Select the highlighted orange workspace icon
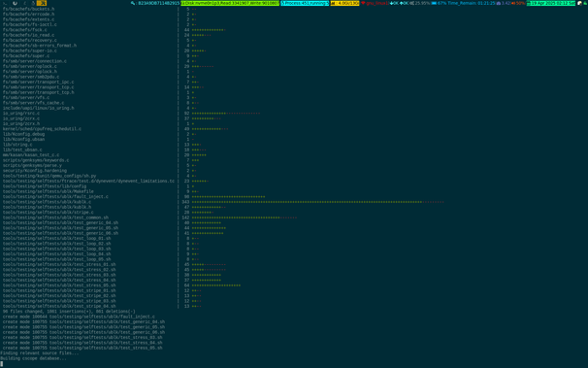This screenshot has height=368, width=588. coord(42,3)
